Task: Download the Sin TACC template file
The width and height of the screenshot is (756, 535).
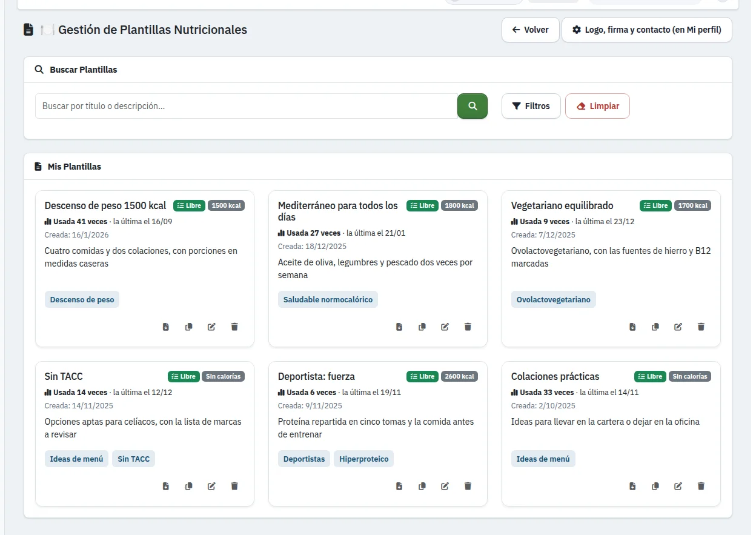Action: click(x=166, y=487)
